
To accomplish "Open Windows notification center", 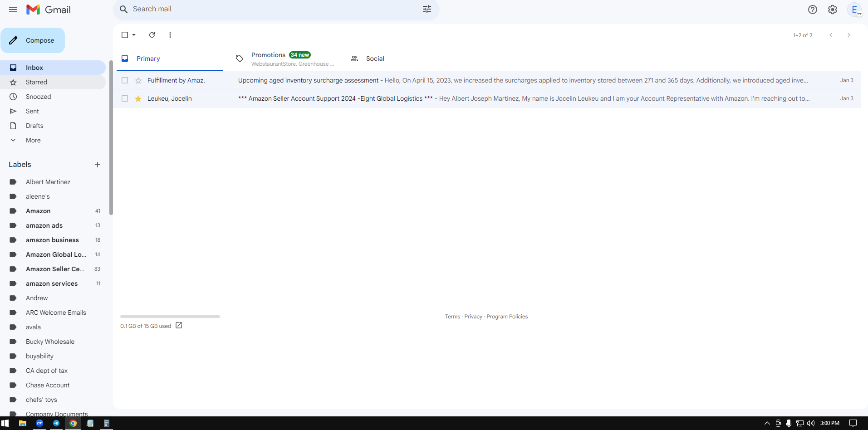I will point(853,423).
